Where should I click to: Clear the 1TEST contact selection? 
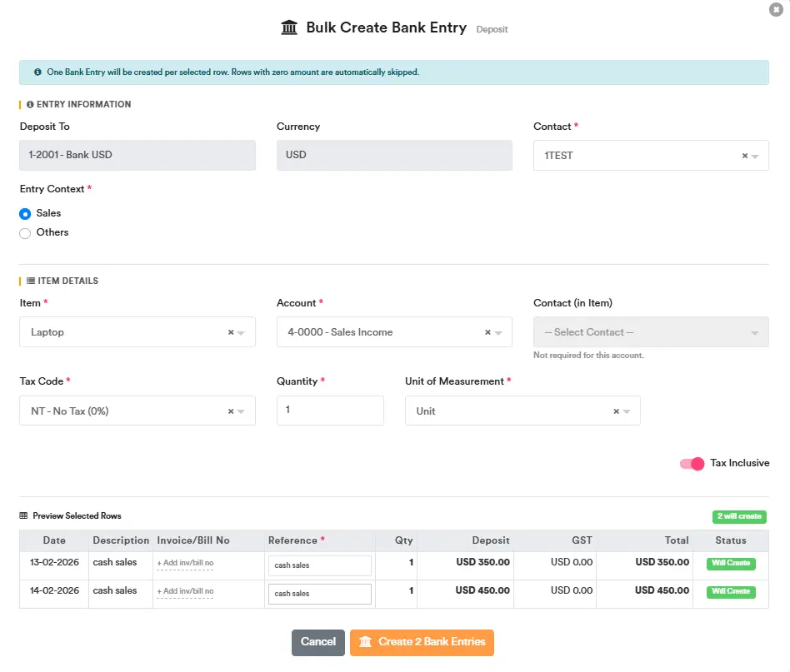coord(744,156)
